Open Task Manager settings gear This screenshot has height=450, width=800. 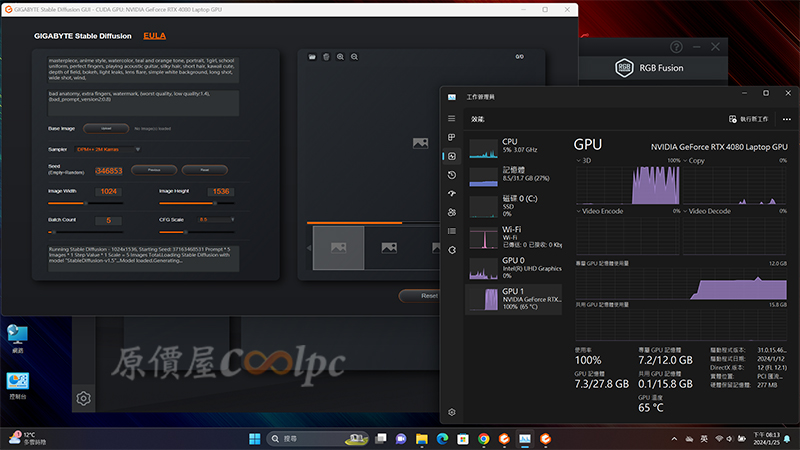tap(452, 412)
